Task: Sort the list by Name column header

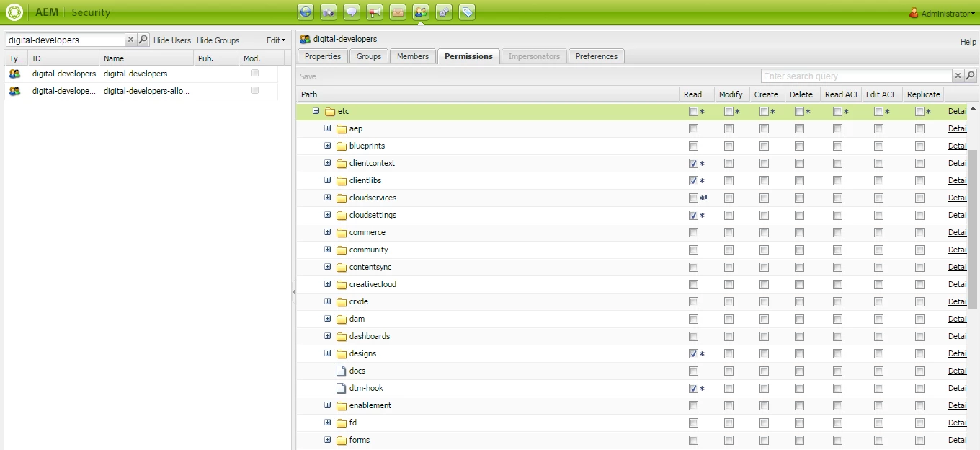Action: click(147, 58)
